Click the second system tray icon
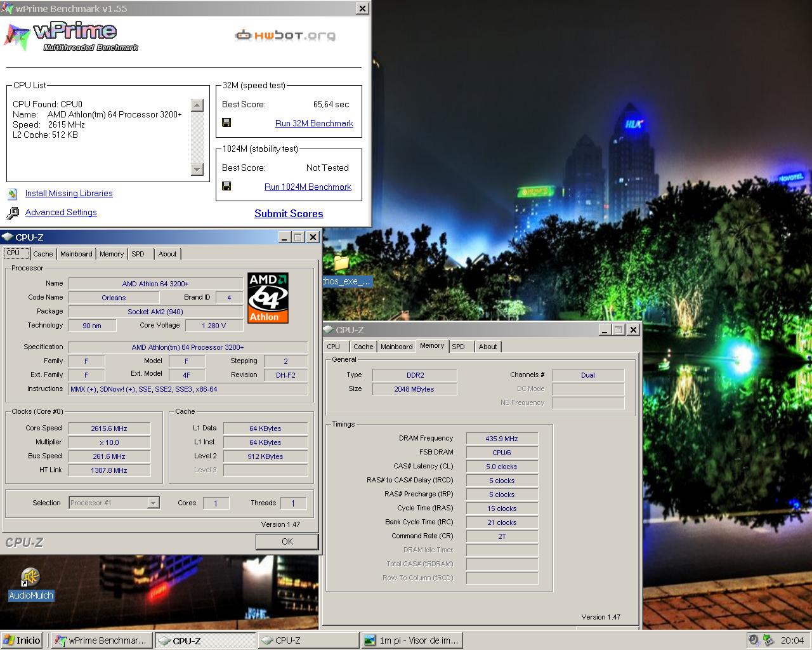Screen dimensions: 812x650 tap(768, 640)
